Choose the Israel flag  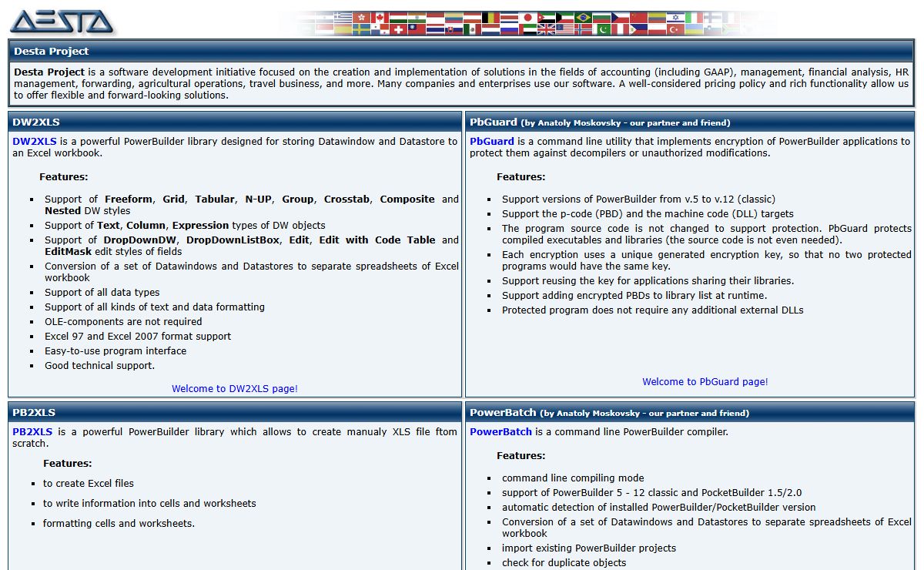pyautogui.click(x=675, y=17)
